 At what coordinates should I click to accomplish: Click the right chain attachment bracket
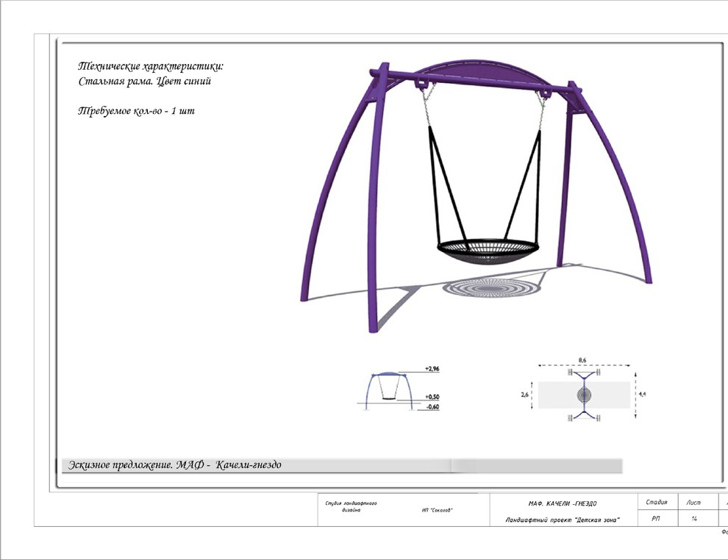545,96
